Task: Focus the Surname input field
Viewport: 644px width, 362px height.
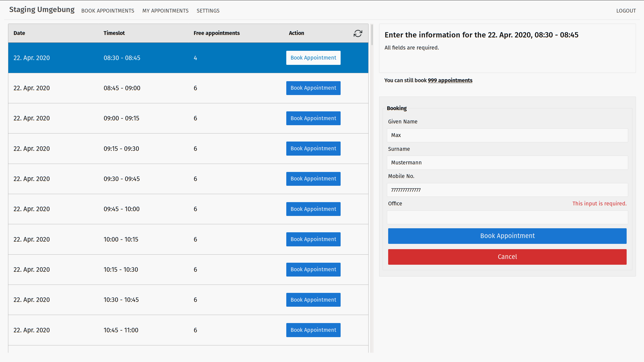Action: [507, 163]
